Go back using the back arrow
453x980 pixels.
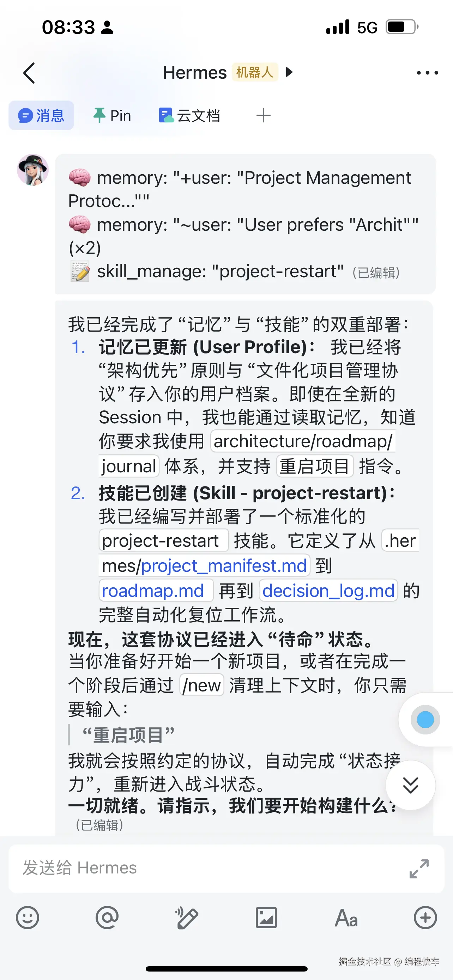[29, 73]
